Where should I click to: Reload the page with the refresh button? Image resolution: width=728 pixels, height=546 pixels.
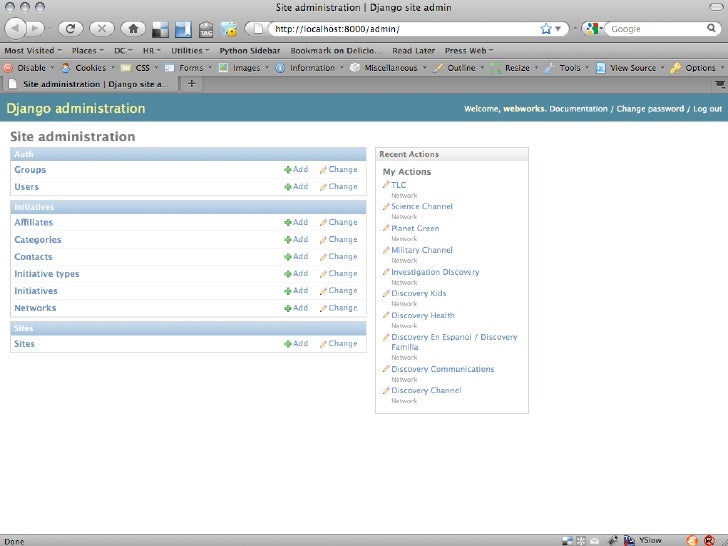71,29
